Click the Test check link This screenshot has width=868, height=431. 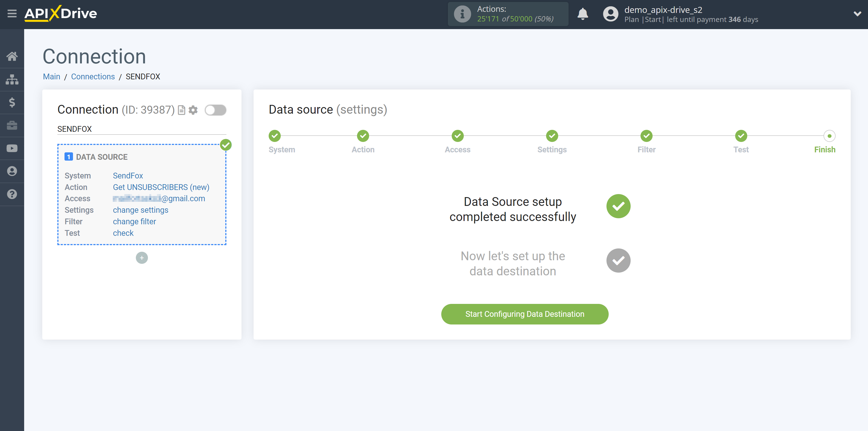[123, 233]
